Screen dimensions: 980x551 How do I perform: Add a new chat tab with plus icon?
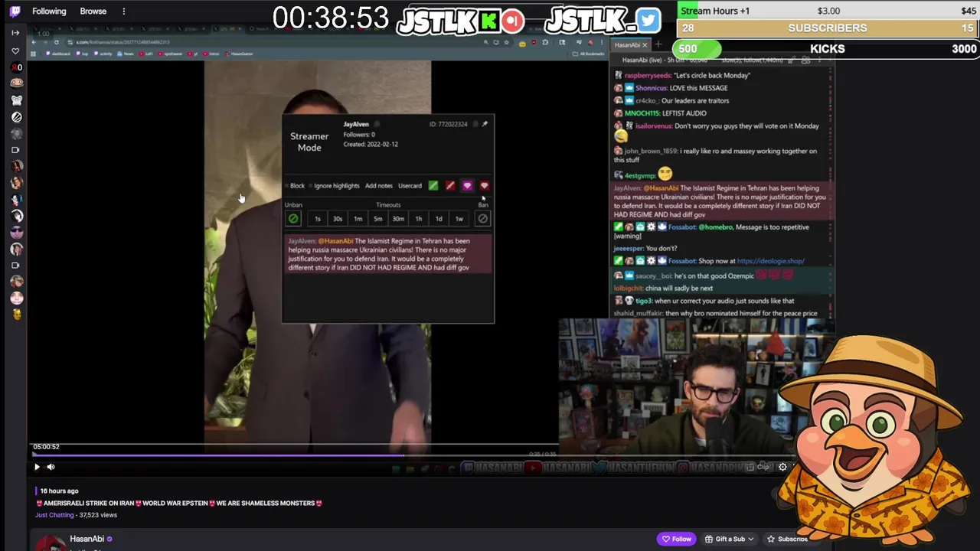click(x=658, y=45)
